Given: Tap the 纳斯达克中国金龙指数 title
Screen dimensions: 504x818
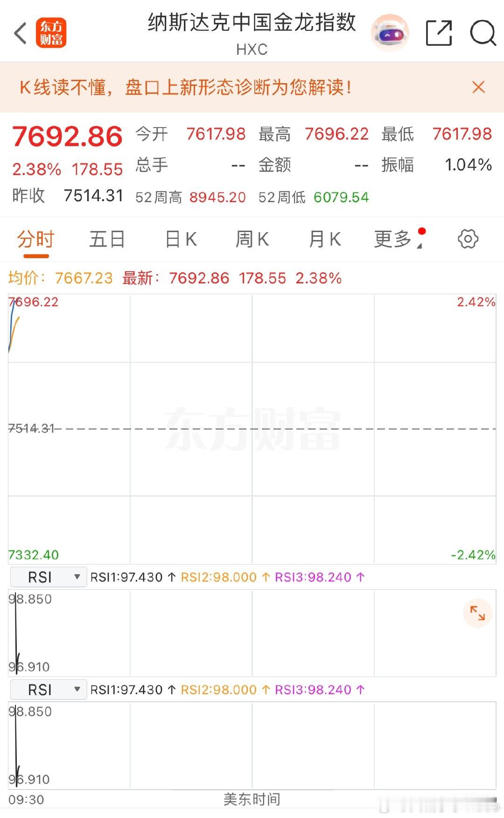Looking at the screenshot, I should coord(252,22).
